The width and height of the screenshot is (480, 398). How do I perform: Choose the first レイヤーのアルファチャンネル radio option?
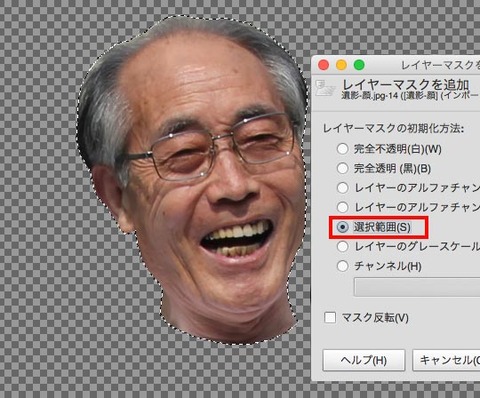point(343,188)
